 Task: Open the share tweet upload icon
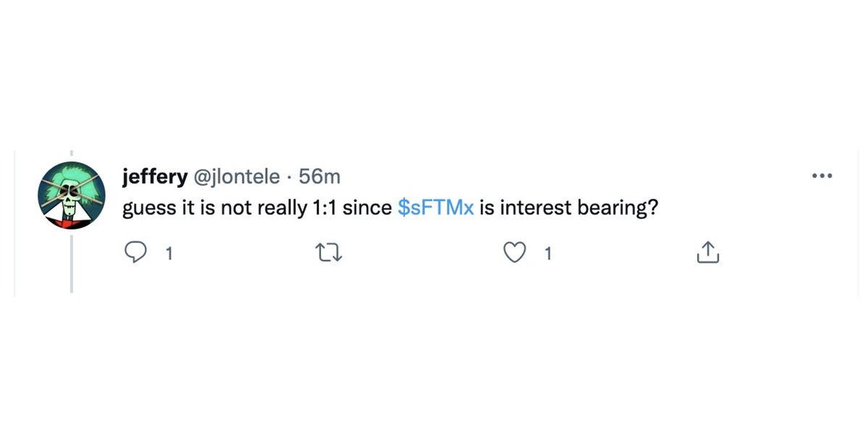tap(708, 252)
